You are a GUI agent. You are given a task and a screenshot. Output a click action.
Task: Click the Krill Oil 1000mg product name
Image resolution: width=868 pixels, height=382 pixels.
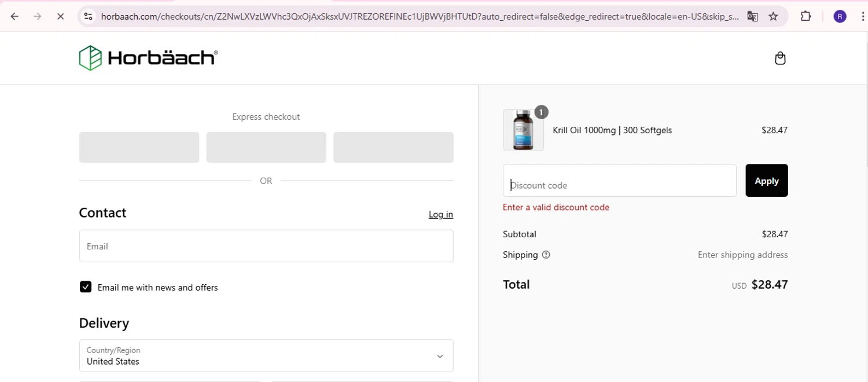point(612,130)
